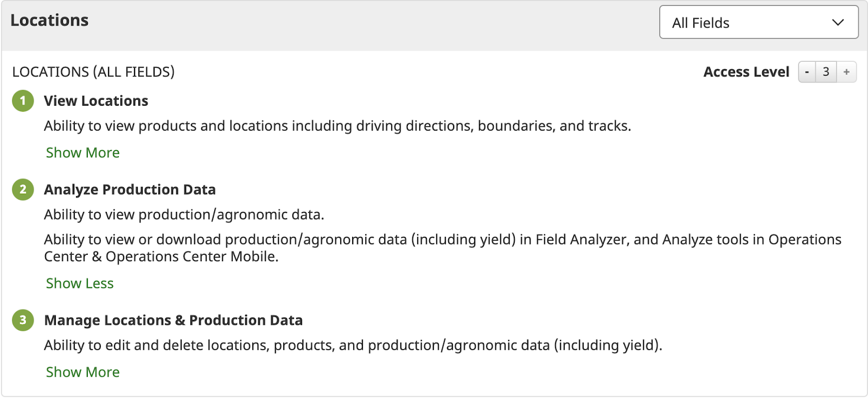Increase access level with plus button
Screen dimensions: 868x399
846,72
